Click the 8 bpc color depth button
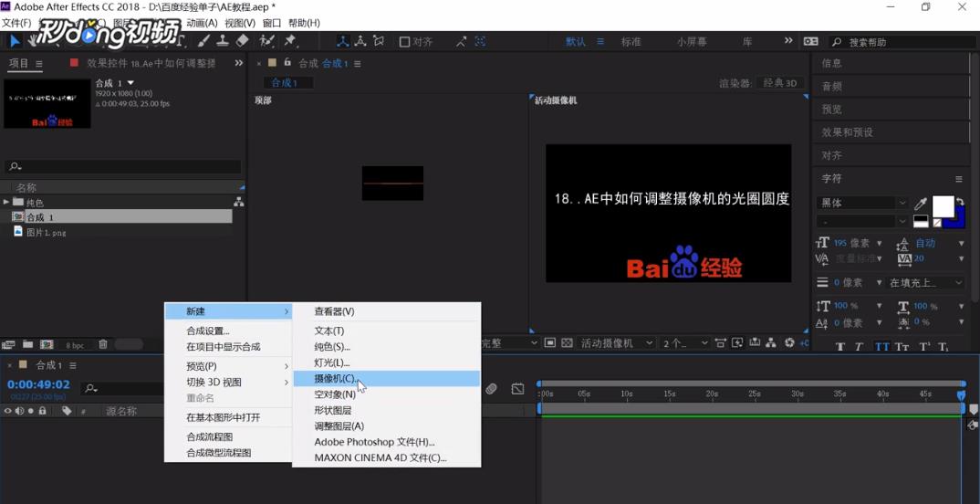 tap(75, 345)
